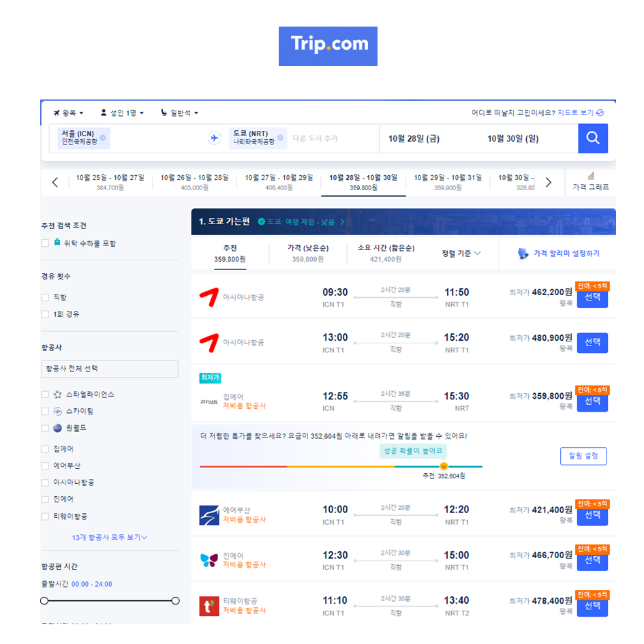Click the map view refresh icon
The height and width of the screenshot is (644, 644).
600,112
